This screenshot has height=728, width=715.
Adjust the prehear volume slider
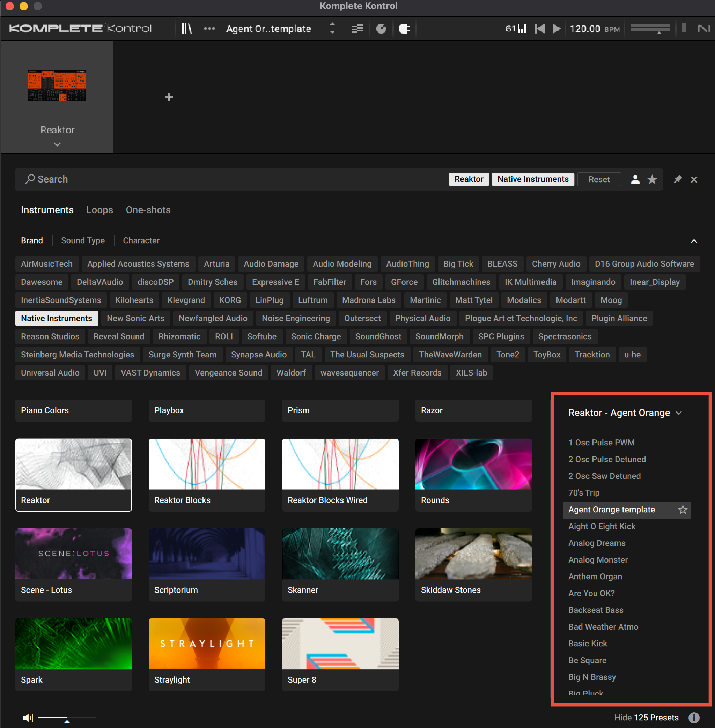point(66,718)
